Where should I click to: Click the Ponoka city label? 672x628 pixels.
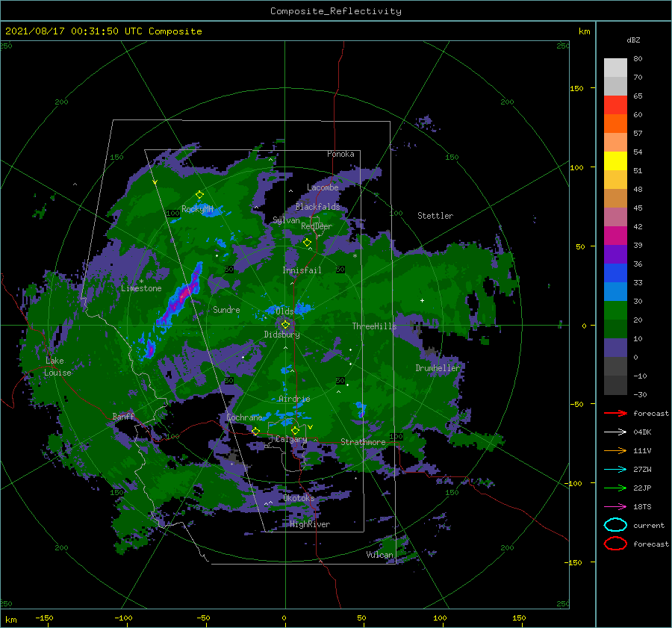point(340,154)
